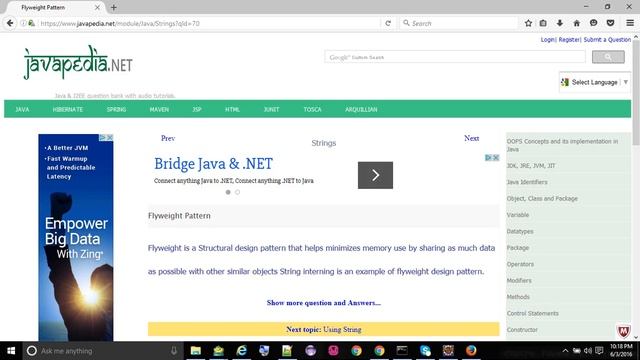Focus the Google custom search field
This screenshot has width=640, height=360.
point(455,57)
